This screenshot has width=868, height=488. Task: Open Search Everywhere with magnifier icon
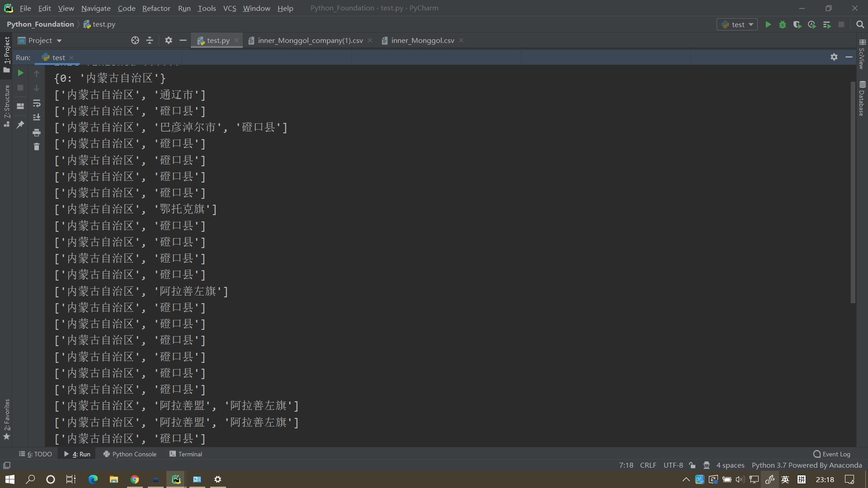pos(860,24)
